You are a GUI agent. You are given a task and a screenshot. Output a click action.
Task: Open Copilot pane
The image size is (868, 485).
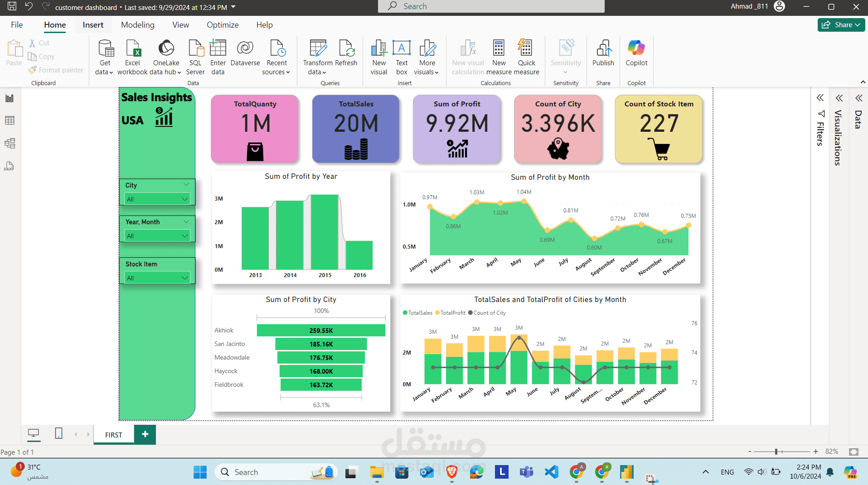(636, 53)
